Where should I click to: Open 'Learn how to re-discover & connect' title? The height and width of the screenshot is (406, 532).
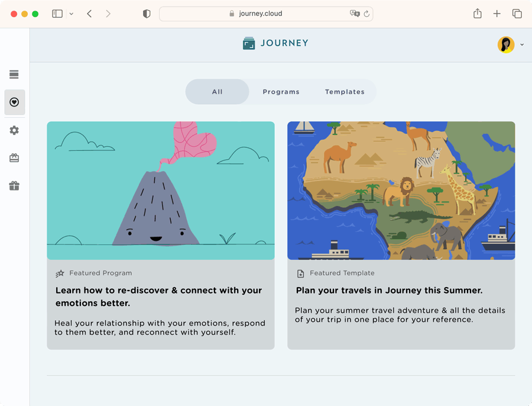point(159,297)
